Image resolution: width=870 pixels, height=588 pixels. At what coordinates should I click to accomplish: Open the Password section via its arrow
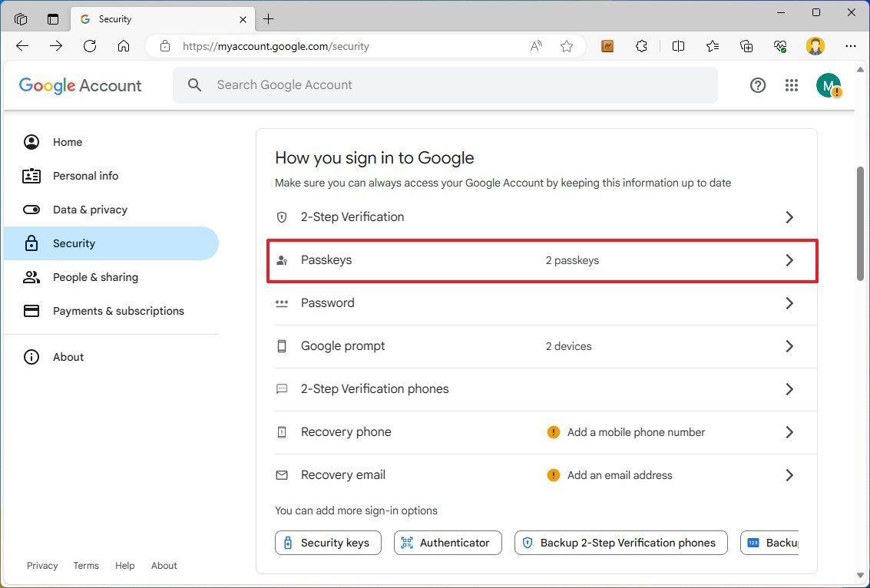789,303
